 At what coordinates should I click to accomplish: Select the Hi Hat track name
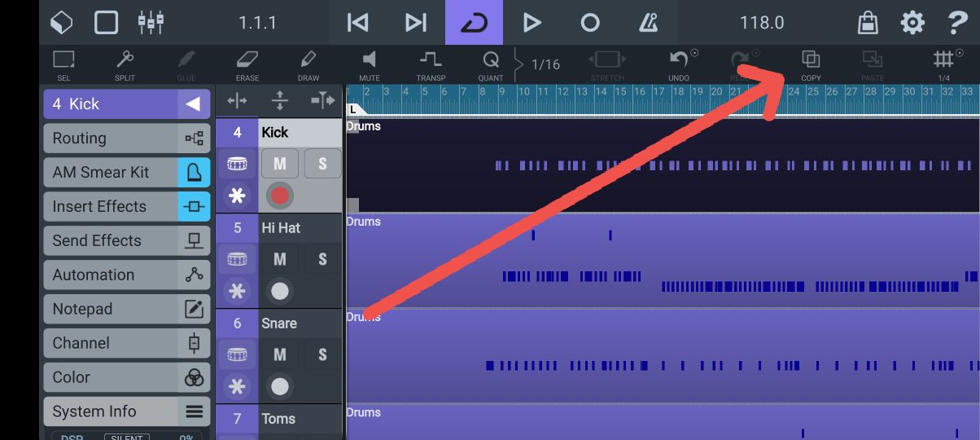pos(281,228)
